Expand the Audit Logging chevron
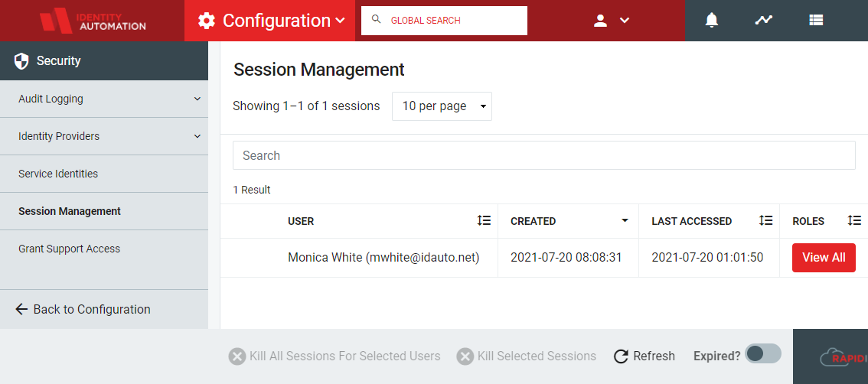The width and height of the screenshot is (868, 384). 197,99
